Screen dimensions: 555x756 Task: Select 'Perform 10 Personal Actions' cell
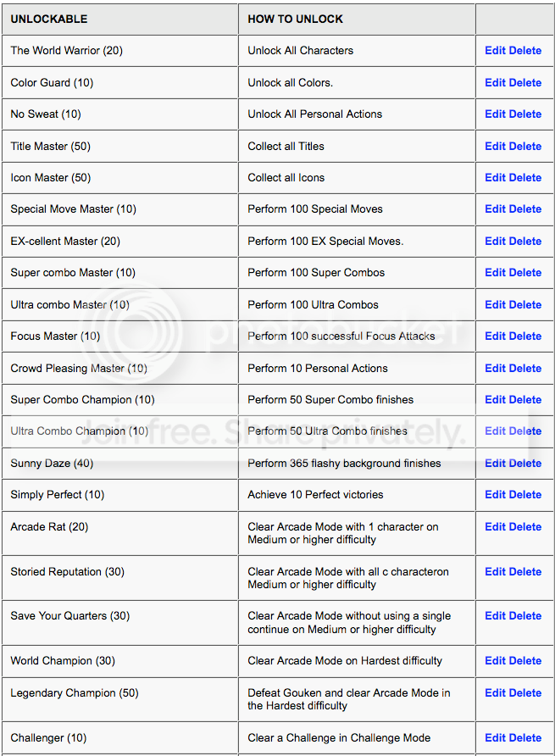(x=357, y=369)
